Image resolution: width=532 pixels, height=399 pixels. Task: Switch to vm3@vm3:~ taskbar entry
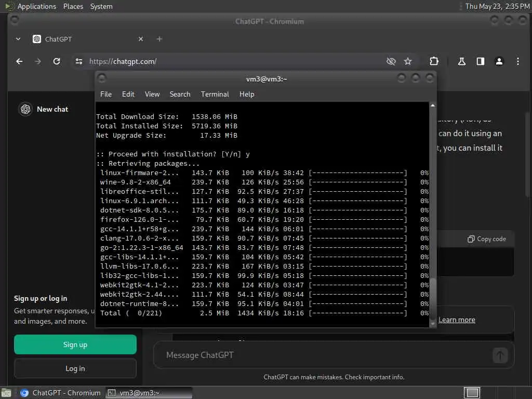click(149, 393)
